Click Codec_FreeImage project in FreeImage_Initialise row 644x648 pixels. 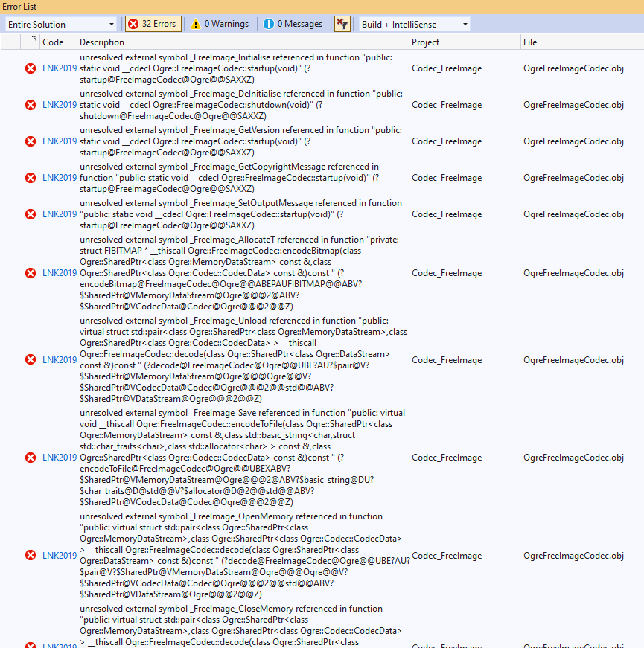447,68
